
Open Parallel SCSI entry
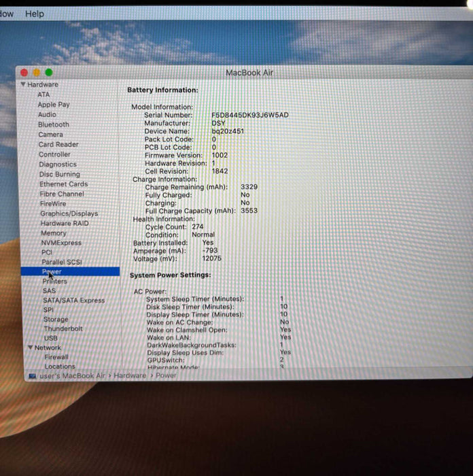click(62, 262)
